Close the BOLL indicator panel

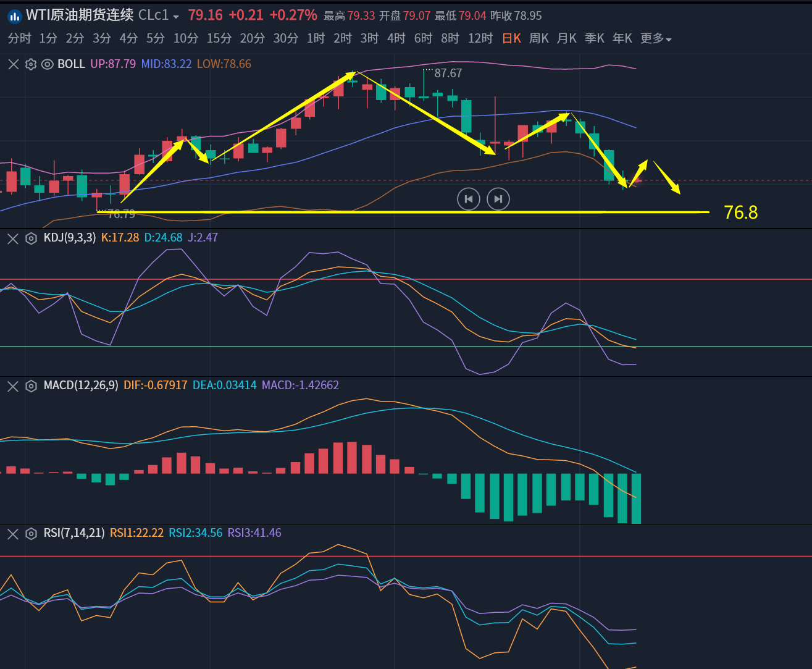13,64
